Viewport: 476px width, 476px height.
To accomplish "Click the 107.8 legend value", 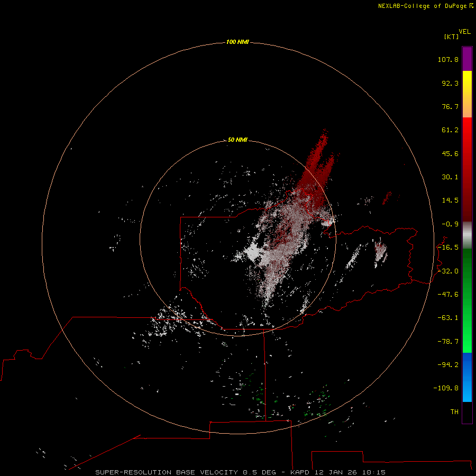I will pyautogui.click(x=448, y=59).
